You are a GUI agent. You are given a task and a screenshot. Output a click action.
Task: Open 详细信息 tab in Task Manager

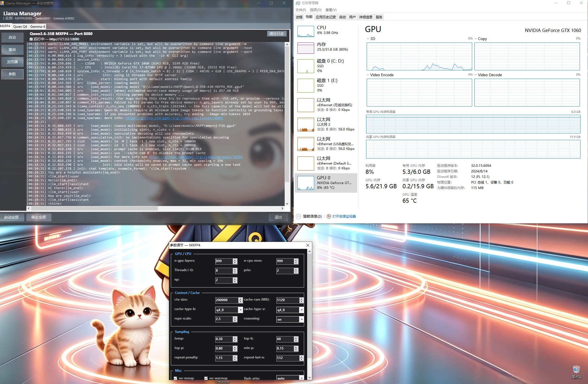[x=366, y=17]
